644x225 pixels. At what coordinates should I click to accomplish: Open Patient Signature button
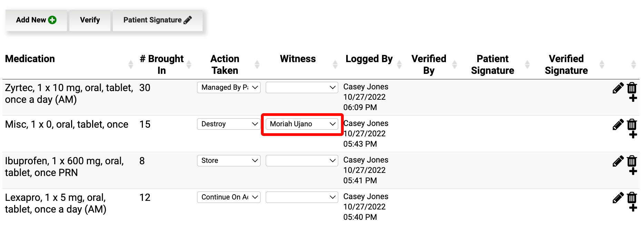coord(157,20)
